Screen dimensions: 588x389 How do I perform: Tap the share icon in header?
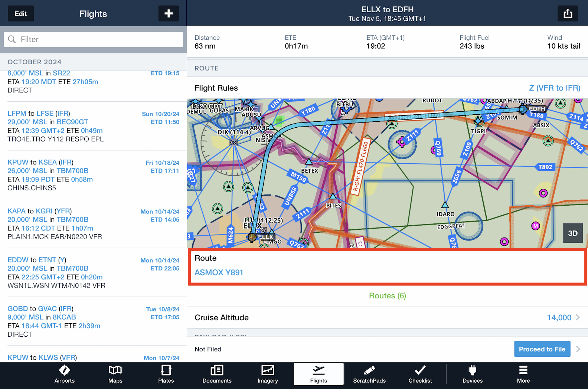tap(567, 14)
